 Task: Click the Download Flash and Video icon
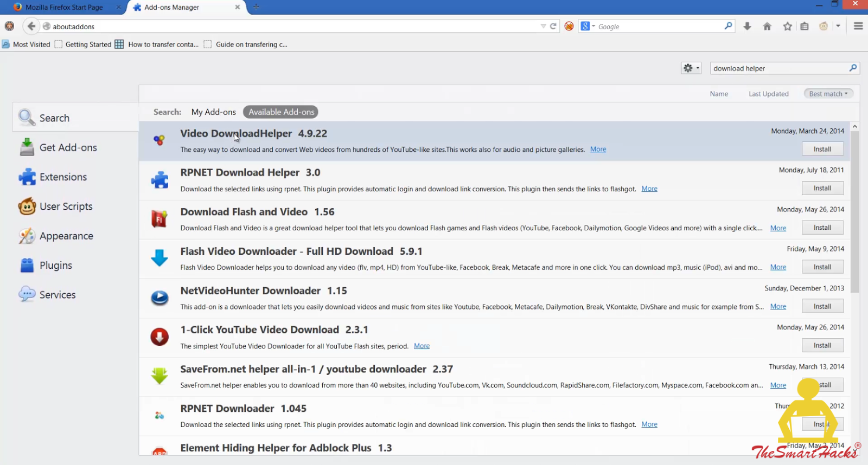[x=159, y=219]
